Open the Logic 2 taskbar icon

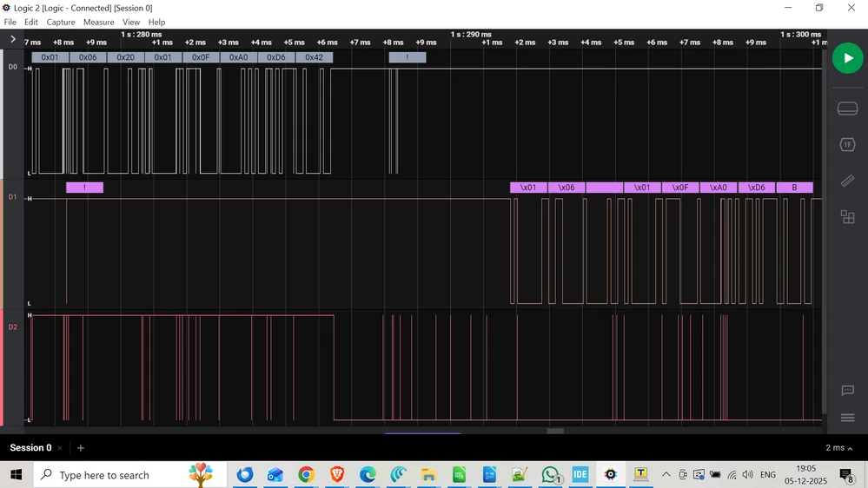click(611, 475)
